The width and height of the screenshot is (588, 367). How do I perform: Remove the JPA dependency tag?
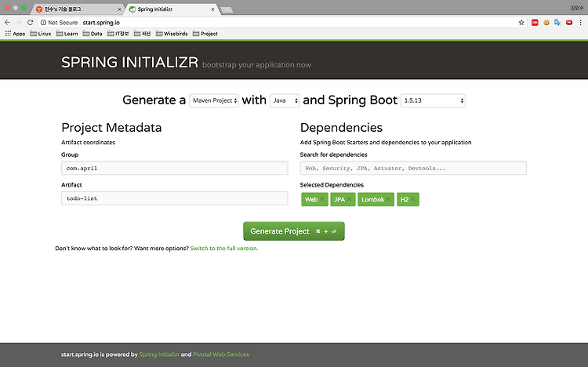click(349, 199)
